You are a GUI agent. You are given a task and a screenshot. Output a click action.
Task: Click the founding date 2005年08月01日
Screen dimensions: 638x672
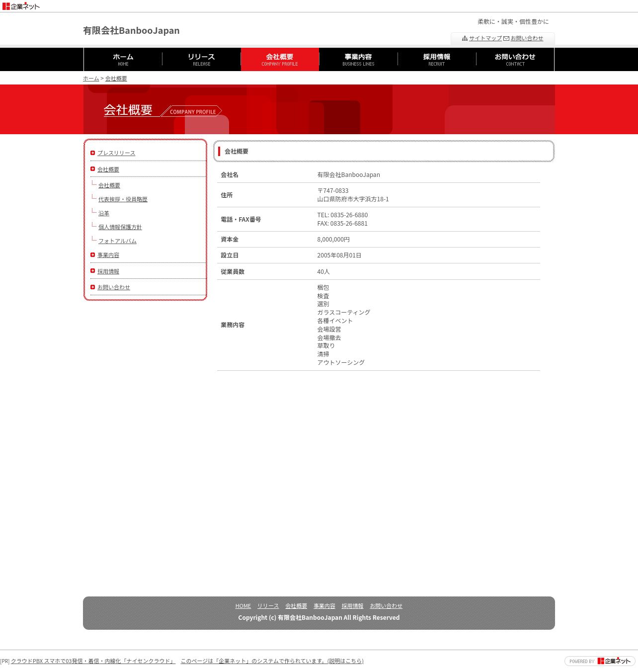[339, 255]
